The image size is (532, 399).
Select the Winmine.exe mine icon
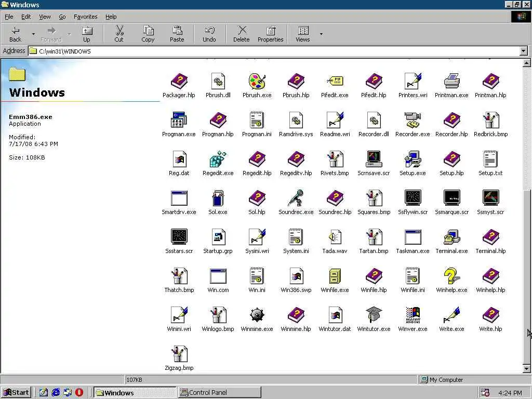(x=257, y=315)
